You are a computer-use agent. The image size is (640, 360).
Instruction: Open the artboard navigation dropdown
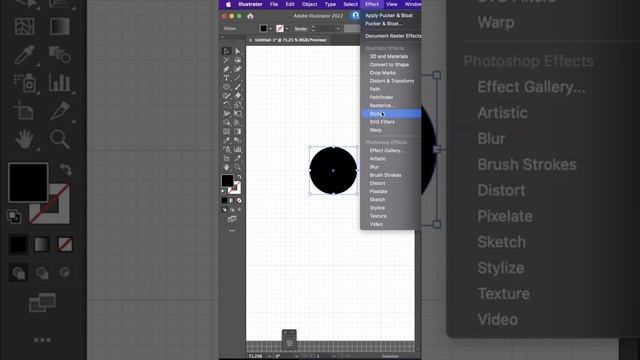tap(333, 356)
